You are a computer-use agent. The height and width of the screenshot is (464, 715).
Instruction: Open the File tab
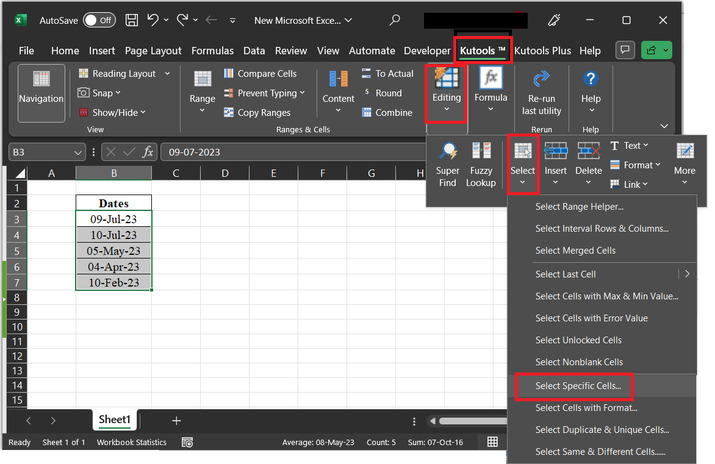[26, 51]
